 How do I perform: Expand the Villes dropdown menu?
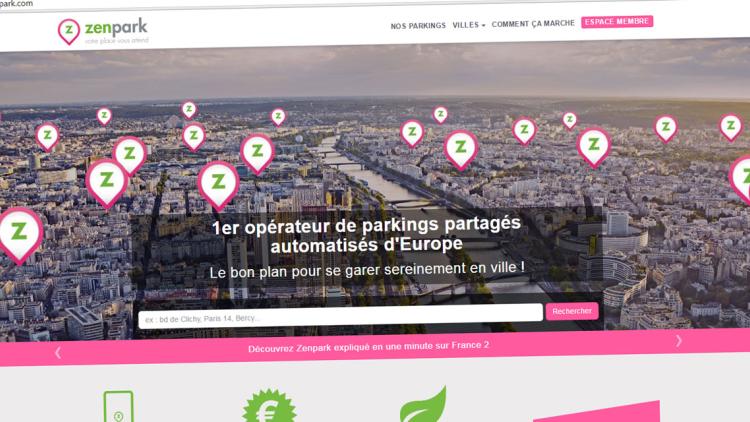point(468,25)
